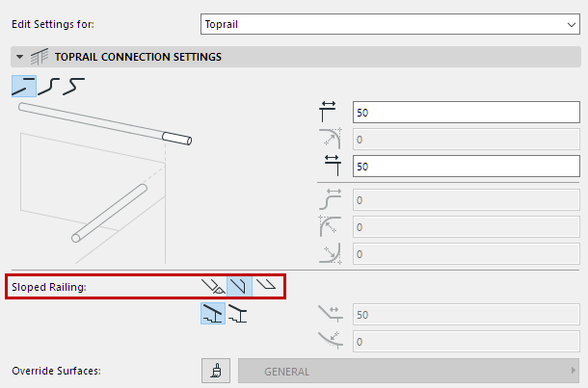Viewport: 588px width, 388px height.
Task: Click the Override Surfaces paint bucket button
Action: click(215, 371)
